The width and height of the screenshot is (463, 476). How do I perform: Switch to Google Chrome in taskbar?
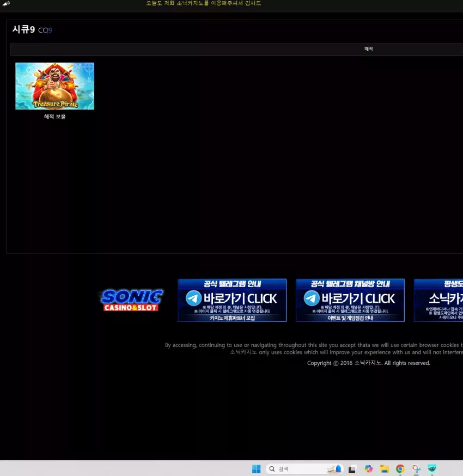[x=400, y=469]
